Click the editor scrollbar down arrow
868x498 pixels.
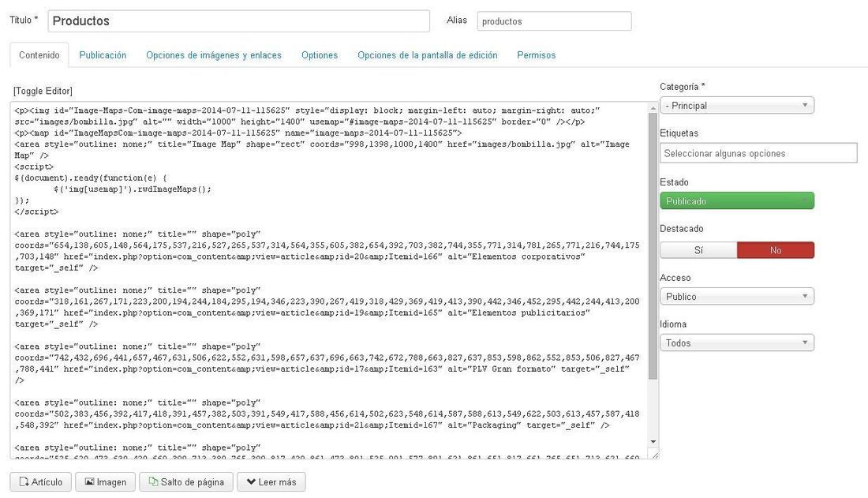coord(653,441)
